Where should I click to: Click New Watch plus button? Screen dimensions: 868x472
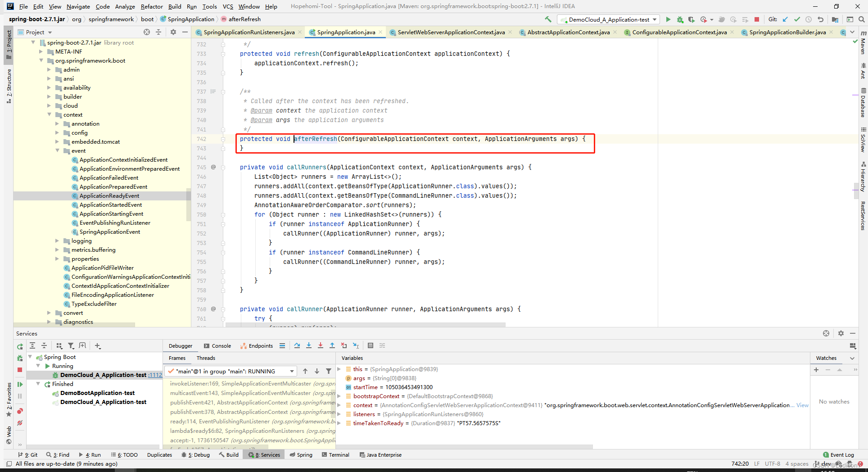pos(816,369)
